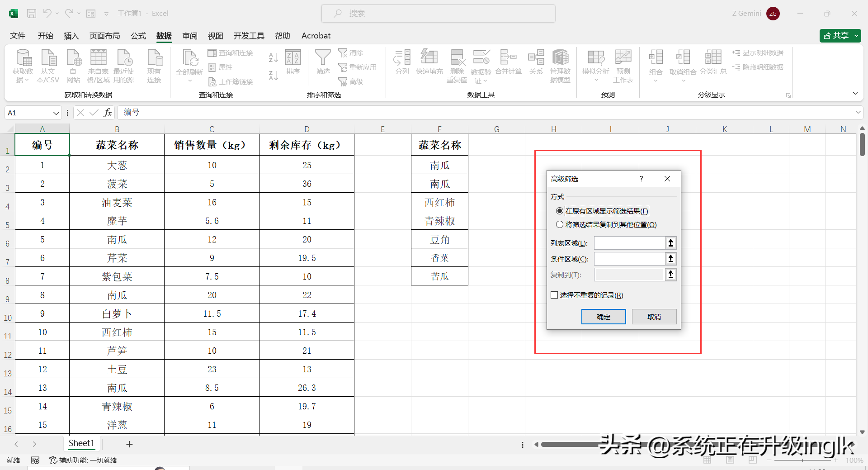Switch to the Acrobat tab
Viewport: 868px width, 470px height.
click(316, 36)
